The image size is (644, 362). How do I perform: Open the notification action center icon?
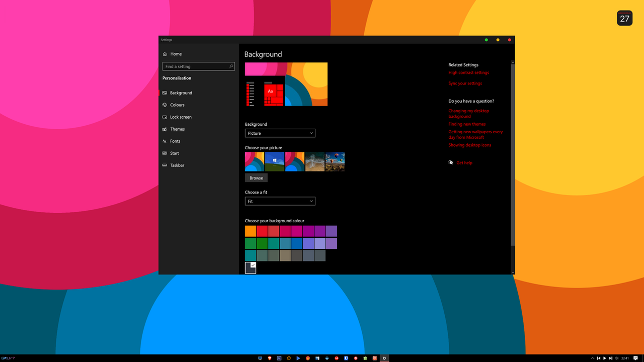coord(635,358)
